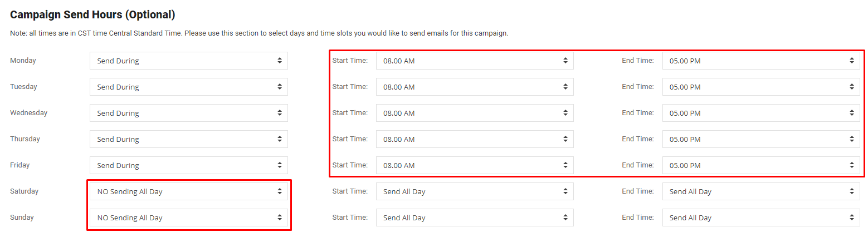Open Thursday send mode dropdown
Screen dimensions: 868x242
(189, 139)
